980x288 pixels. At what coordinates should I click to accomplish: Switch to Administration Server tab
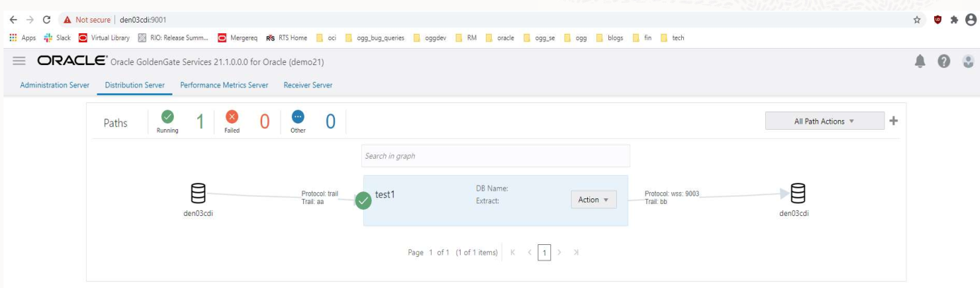pyautogui.click(x=54, y=85)
